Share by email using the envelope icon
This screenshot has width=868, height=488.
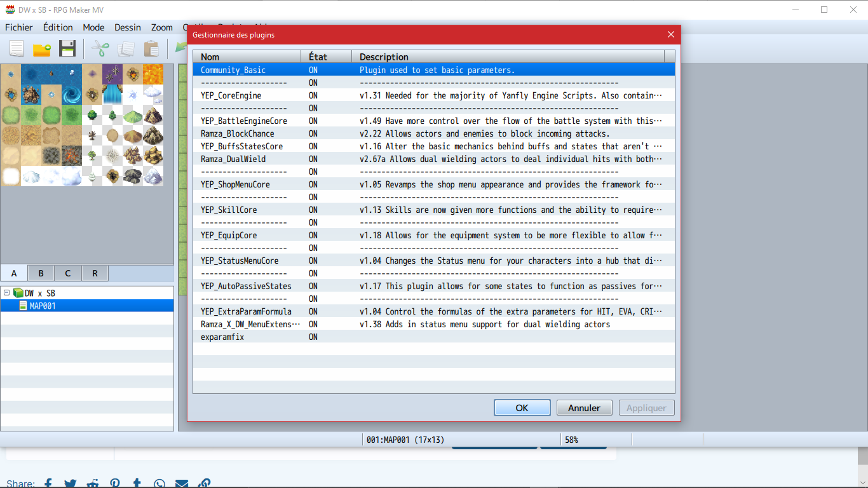pyautogui.click(x=182, y=484)
